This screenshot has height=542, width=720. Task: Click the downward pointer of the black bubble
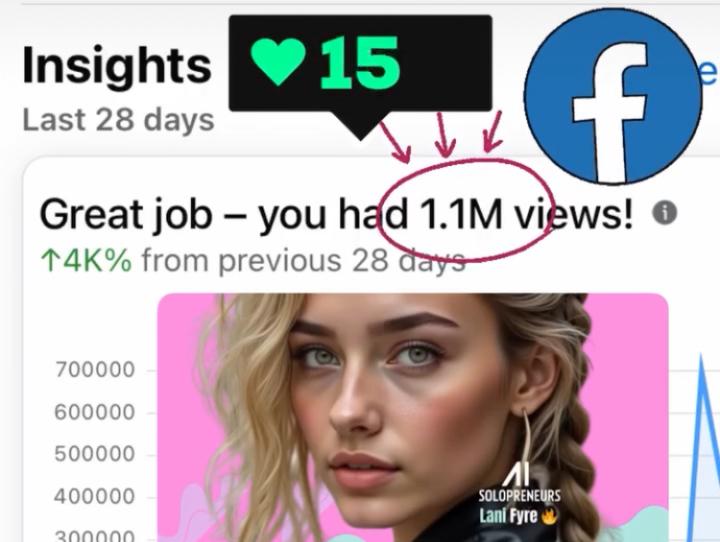(x=361, y=125)
